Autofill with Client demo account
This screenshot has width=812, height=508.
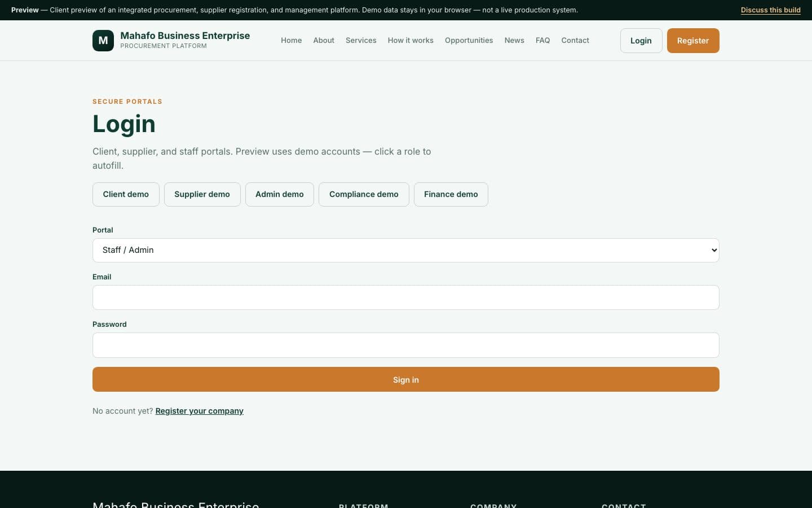[x=126, y=194]
